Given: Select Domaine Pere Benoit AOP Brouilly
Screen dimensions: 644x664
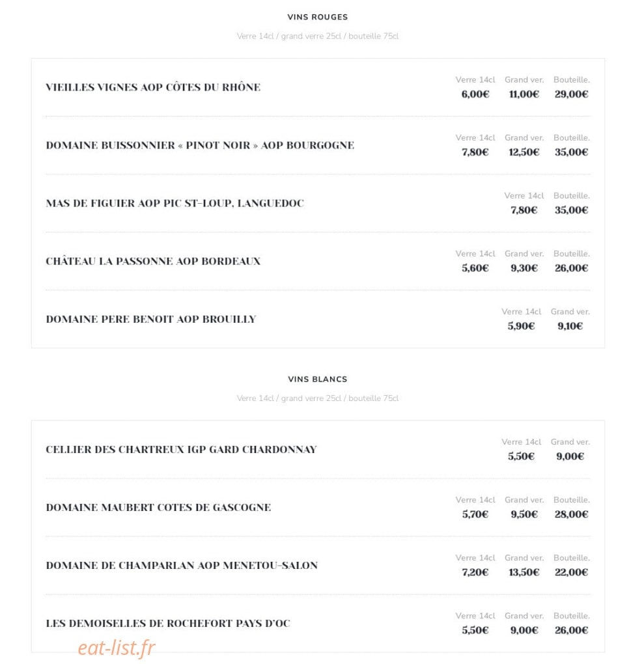Looking at the screenshot, I should point(151,319).
